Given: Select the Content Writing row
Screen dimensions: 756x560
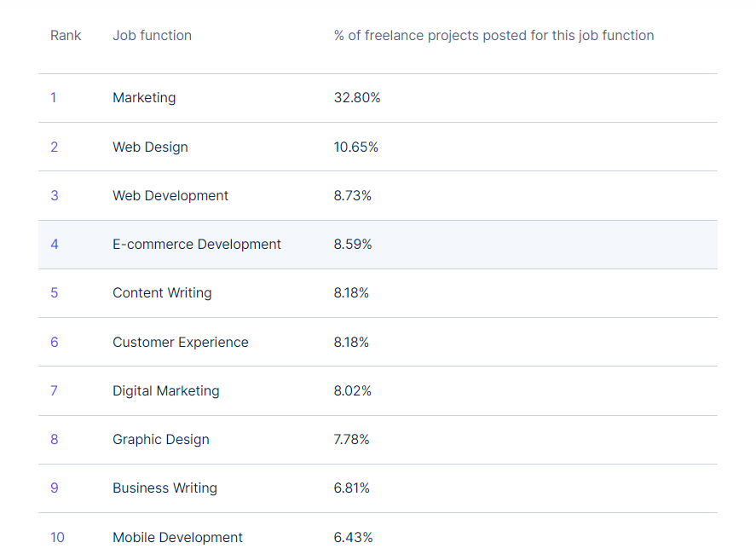Looking at the screenshot, I should click(x=378, y=293).
